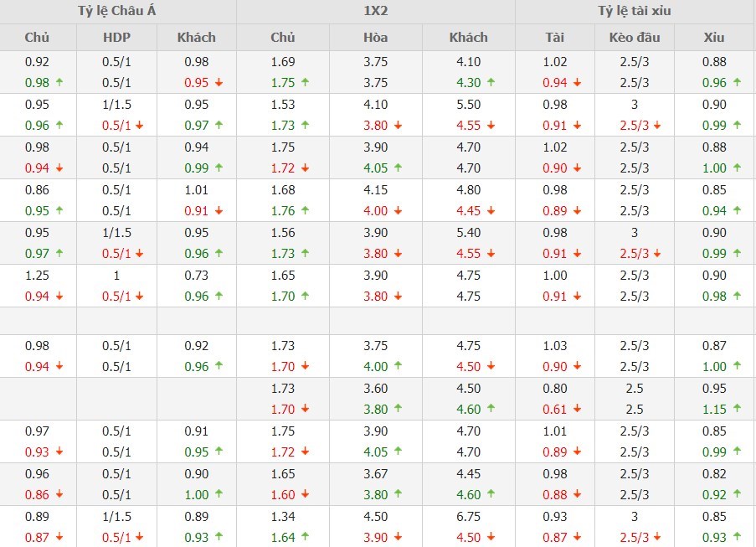Click the green up arrow beside 1.64
This screenshot has height=547, width=756.
[305, 537]
